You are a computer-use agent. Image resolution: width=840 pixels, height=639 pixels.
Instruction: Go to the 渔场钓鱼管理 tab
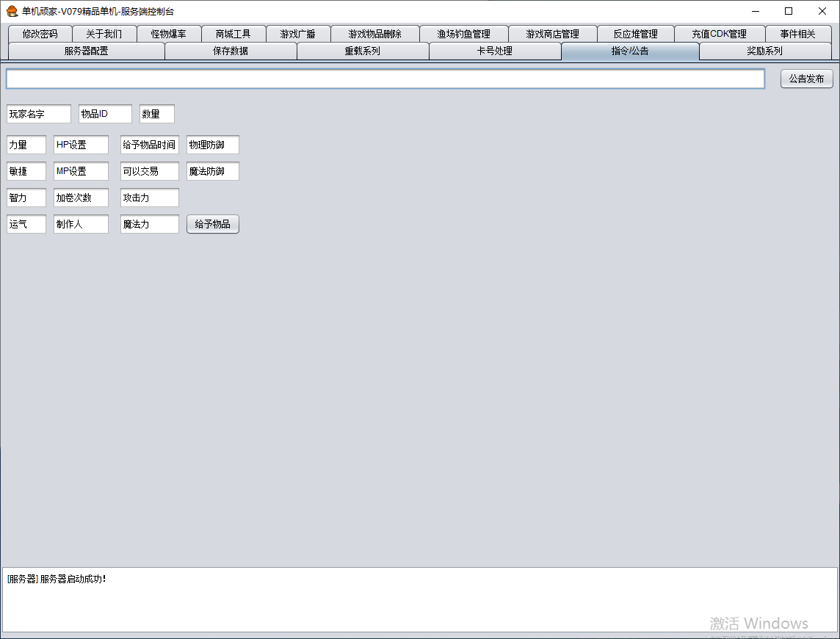[463, 34]
